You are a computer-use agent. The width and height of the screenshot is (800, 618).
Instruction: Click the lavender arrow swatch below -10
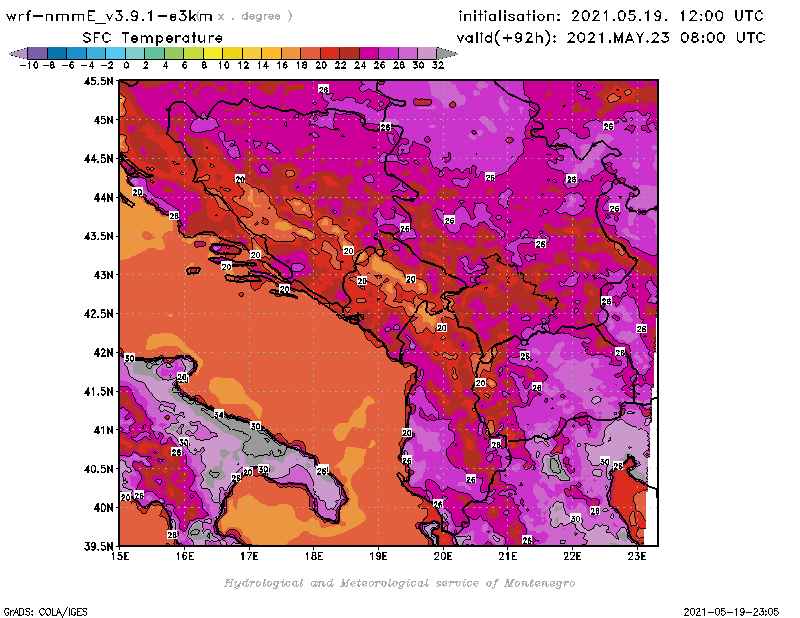(19, 53)
